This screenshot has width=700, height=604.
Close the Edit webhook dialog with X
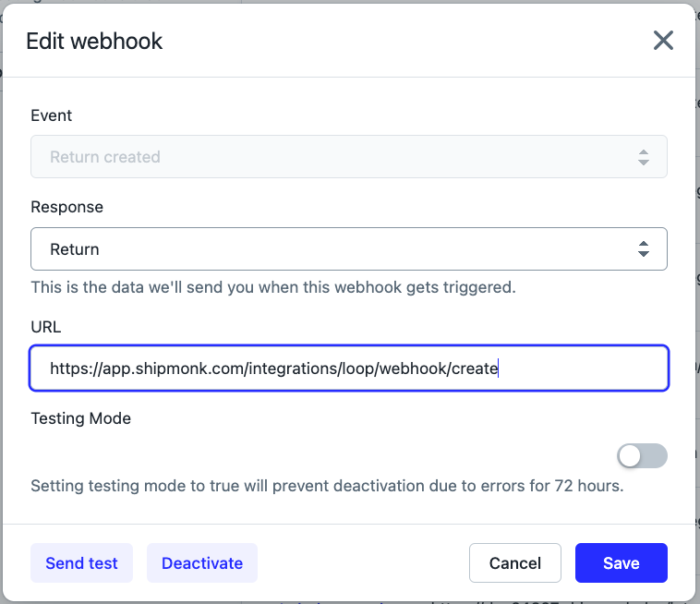[663, 41]
